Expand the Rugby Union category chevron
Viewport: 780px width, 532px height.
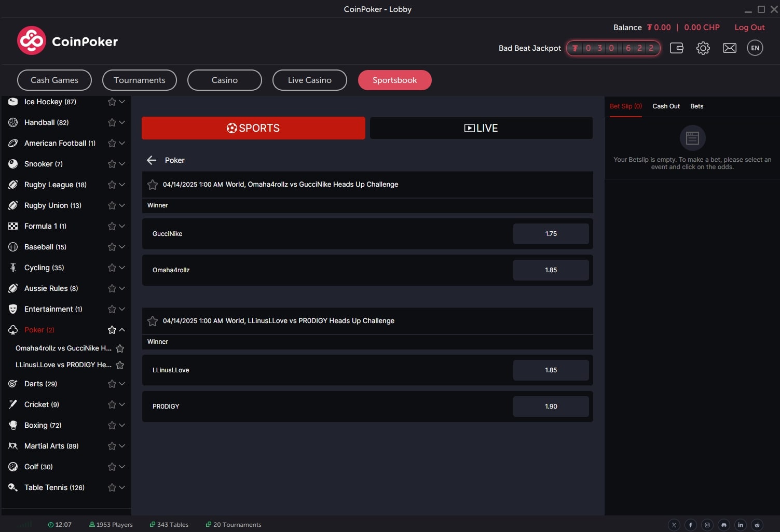click(x=122, y=205)
